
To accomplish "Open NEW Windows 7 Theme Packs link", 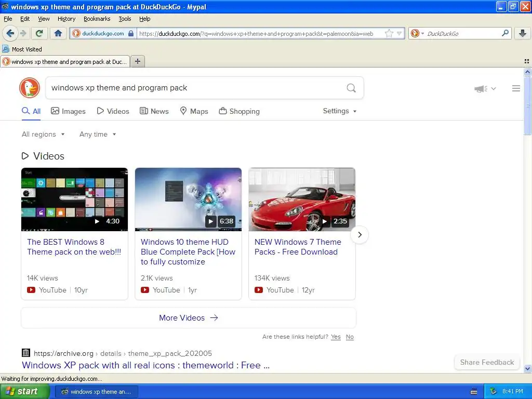I will tap(298, 247).
